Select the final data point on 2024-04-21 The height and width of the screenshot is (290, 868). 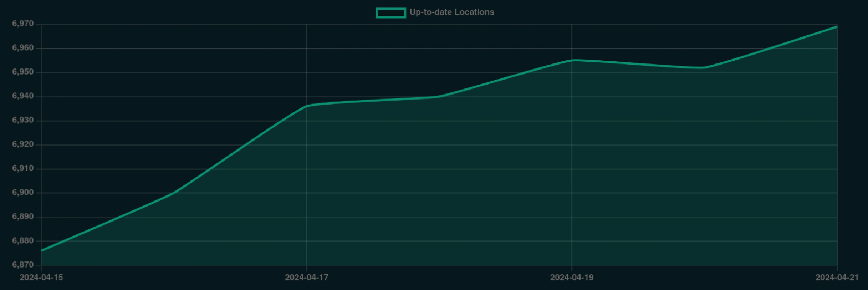tap(836, 27)
